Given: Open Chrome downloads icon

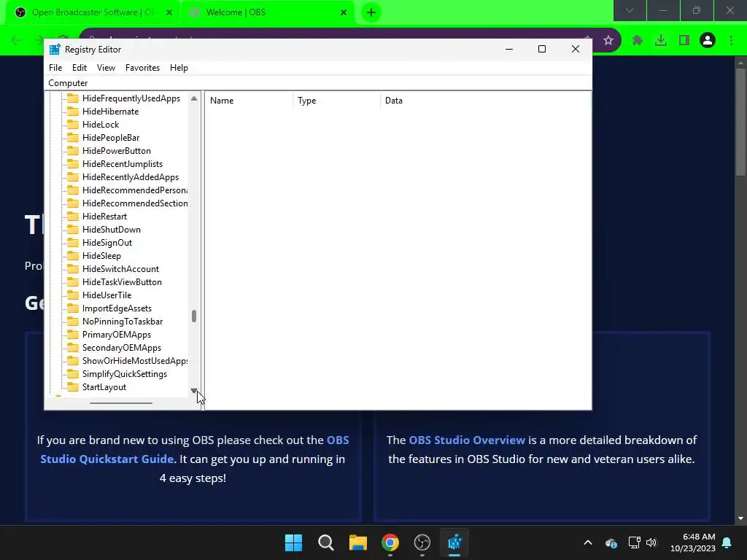Looking at the screenshot, I should [x=661, y=41].
